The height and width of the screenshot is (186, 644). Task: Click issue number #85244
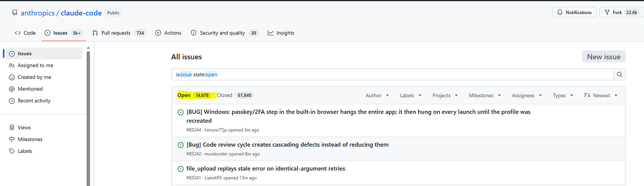(x=194, y=130)
